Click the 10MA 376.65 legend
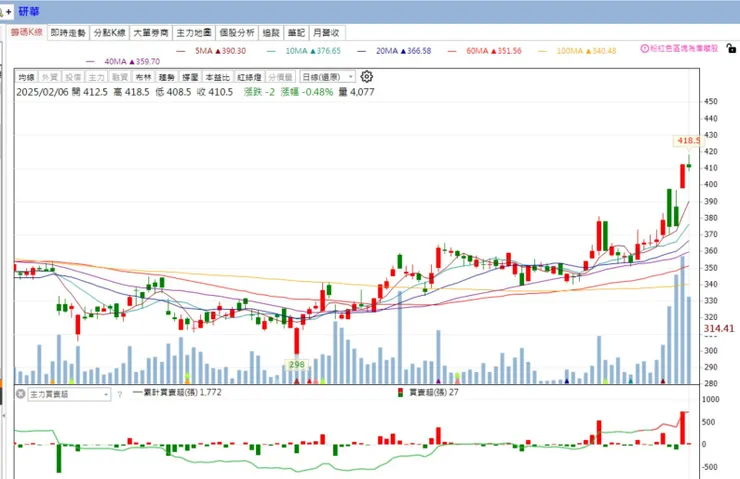The height and width of the screenshot is (479, 740). (x=303, y=50)
